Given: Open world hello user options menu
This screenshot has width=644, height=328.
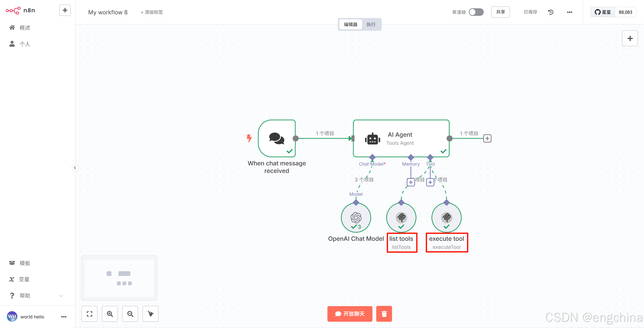Looking at the screenshot, I should point(64,317).
